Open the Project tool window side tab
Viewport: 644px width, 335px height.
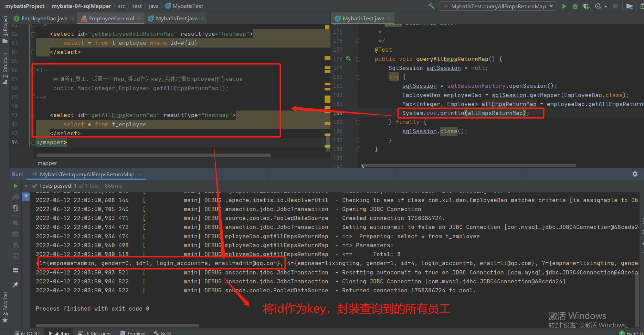click(5, 29)
